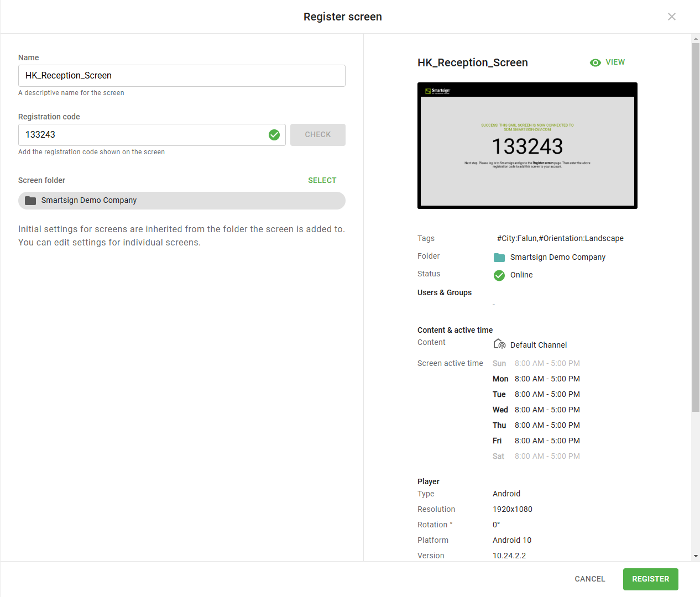
Task: Click the Thu active time row
Action: [536, 425]
